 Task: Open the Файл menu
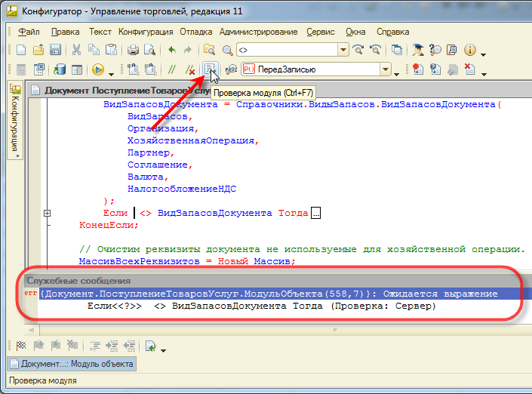(x=29, y=32)
